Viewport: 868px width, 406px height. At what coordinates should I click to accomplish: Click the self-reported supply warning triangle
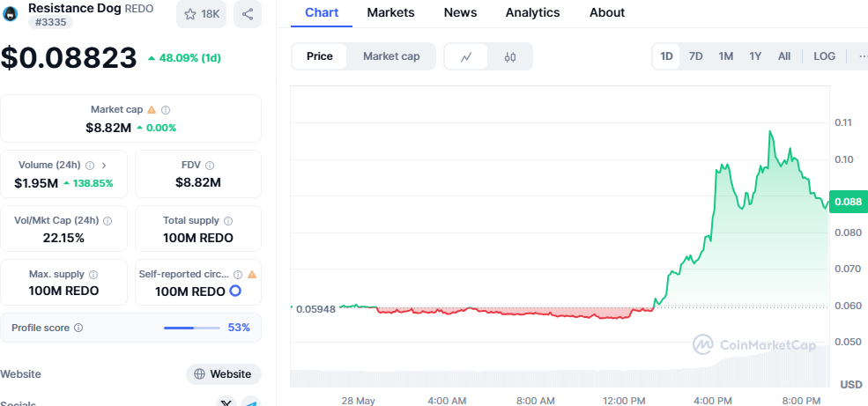tap(252, 275)
